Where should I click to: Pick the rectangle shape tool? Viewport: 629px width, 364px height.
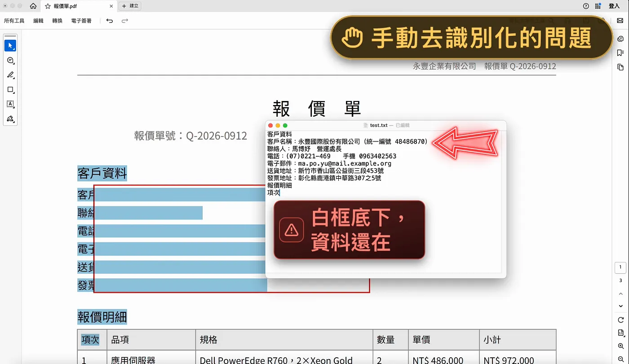(10, 90)
